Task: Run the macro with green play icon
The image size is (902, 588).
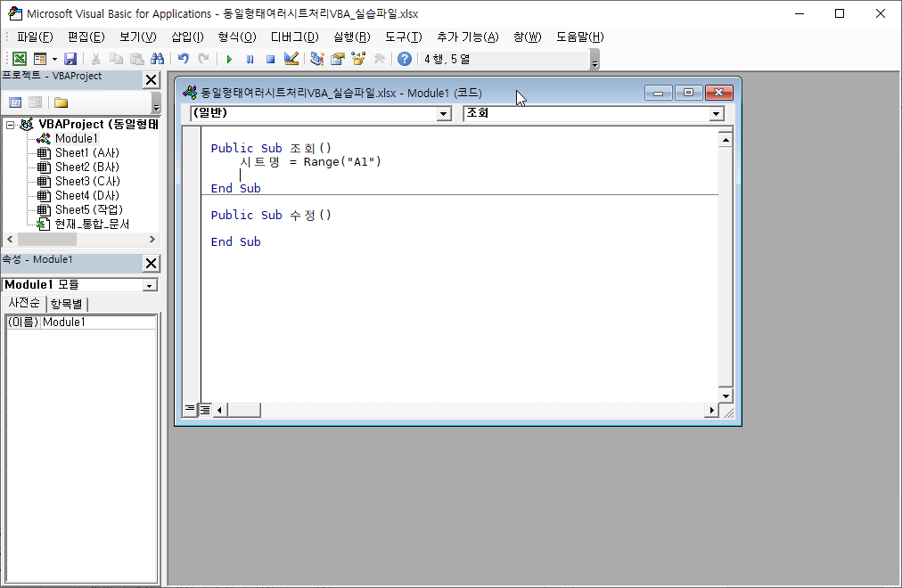Action: pyautogui.click(x=229, y=59)
